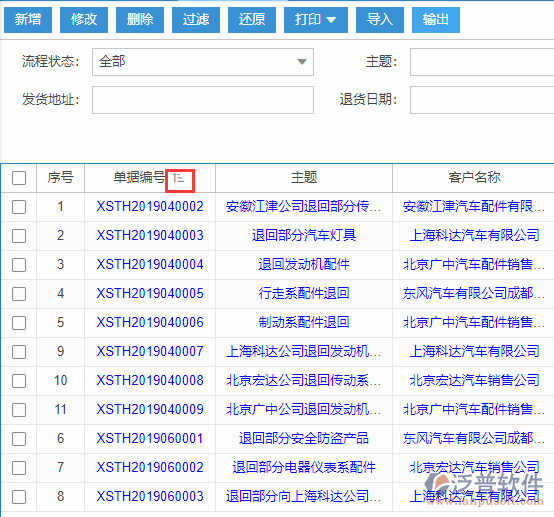Open customer 上海科达汽车有限公司 in row 2
The width and height of the screenshot is (554, 517).
(474, 236)
